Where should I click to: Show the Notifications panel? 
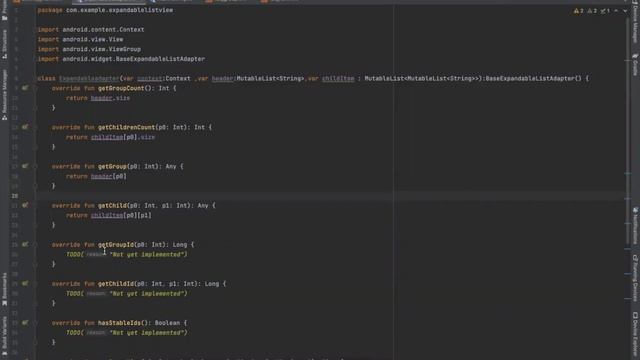coord(635,226)
